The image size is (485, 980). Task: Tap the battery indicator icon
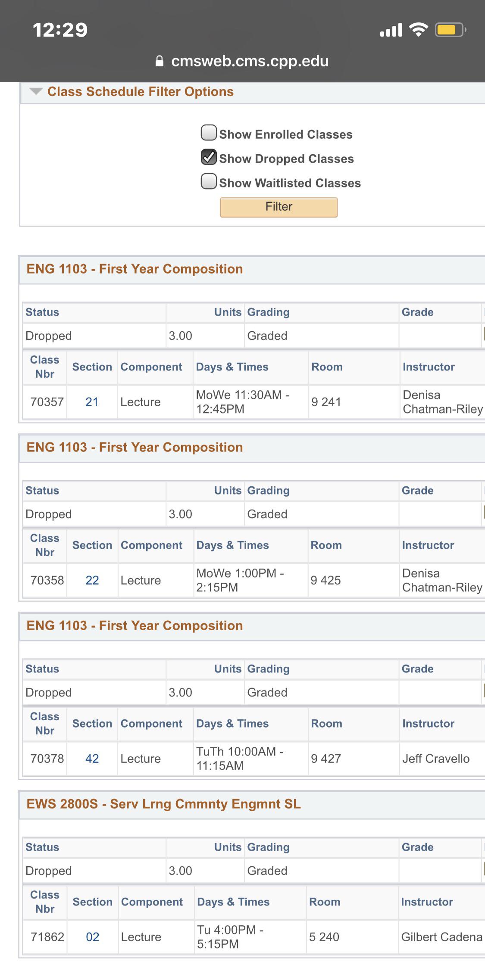(x=447, y=29)
